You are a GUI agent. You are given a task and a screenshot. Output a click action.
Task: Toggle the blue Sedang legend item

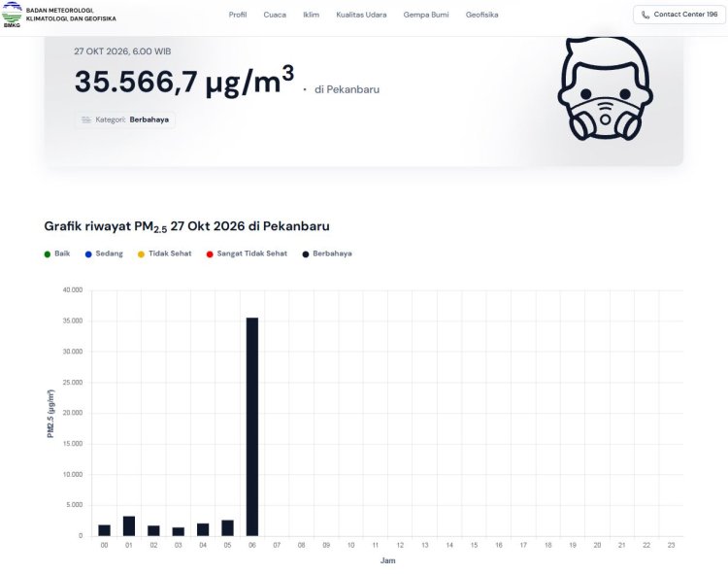(104, 253)
